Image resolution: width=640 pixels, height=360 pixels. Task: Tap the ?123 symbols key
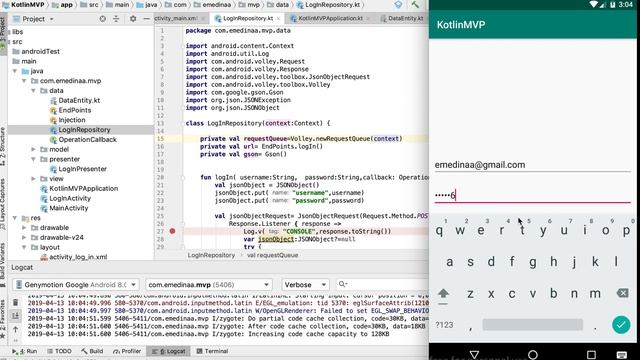click(444, 325)
